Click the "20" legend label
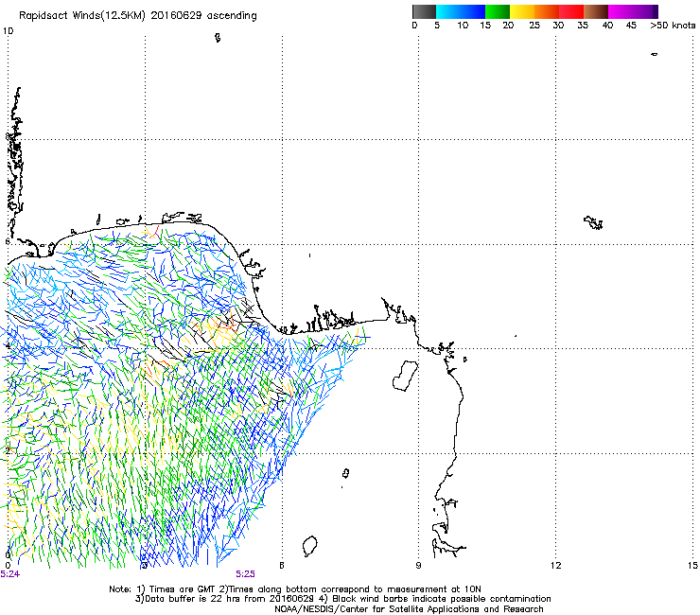The height and width of the screenshot is (615, 700). point(508,26)
